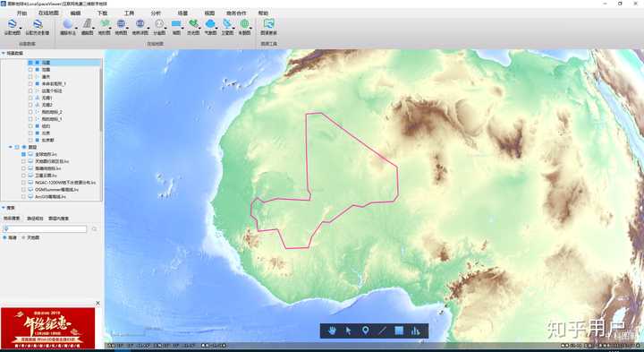The height and width of the screenshot is (352, 644).
Task: Enable the 卫星云图.lrc layer checkbox
Action: coord(23,176)
